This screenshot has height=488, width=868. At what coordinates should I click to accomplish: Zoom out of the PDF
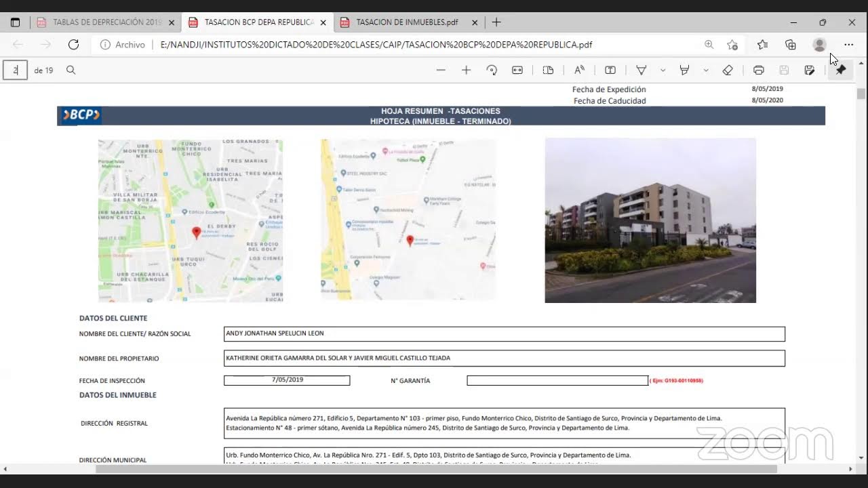[441, 70]
